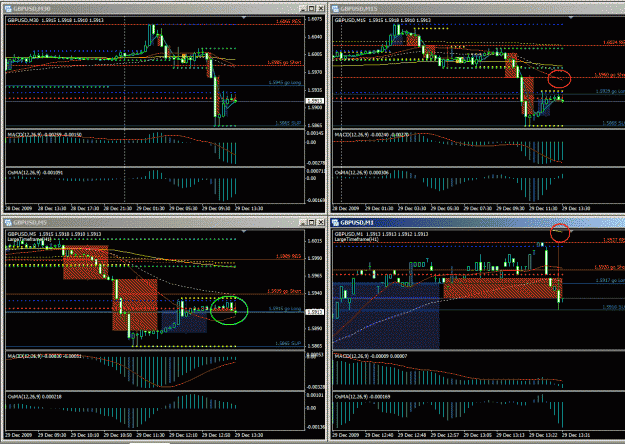
Task: Close the GBPUSD,M30 chart window
Action: [x=320, y=8]
